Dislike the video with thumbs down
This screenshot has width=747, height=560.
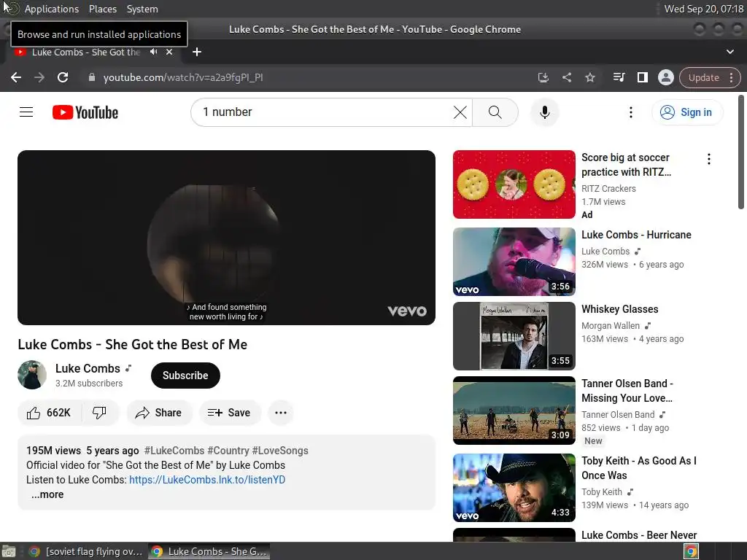point(99,413)
